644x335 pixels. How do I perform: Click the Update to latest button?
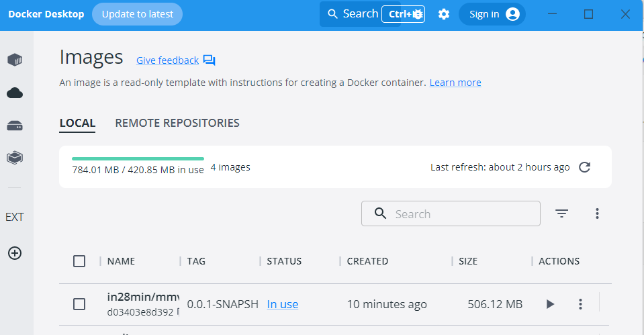coord(137,14)
